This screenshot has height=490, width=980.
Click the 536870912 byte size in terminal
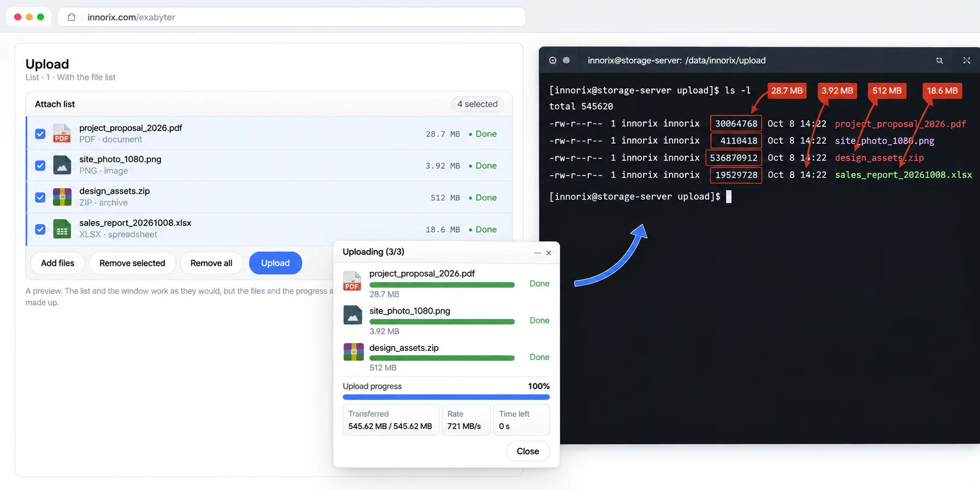click(734, 158)
